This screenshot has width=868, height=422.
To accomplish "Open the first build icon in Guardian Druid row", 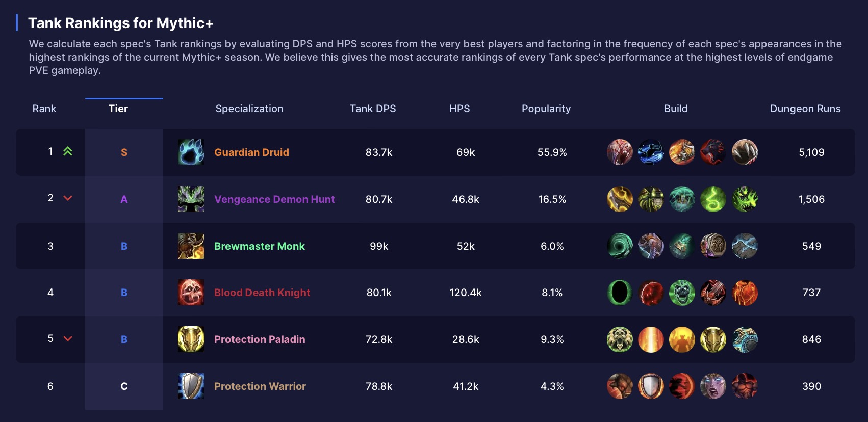I will tap(620, 152).
